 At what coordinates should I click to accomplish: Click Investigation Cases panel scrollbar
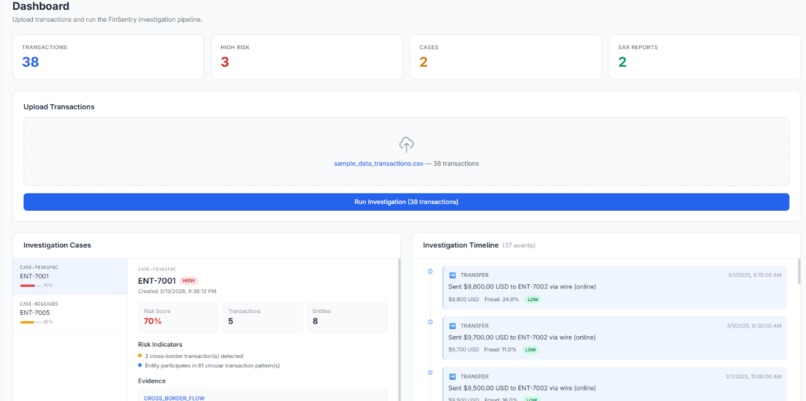click(x=399, y=329)
